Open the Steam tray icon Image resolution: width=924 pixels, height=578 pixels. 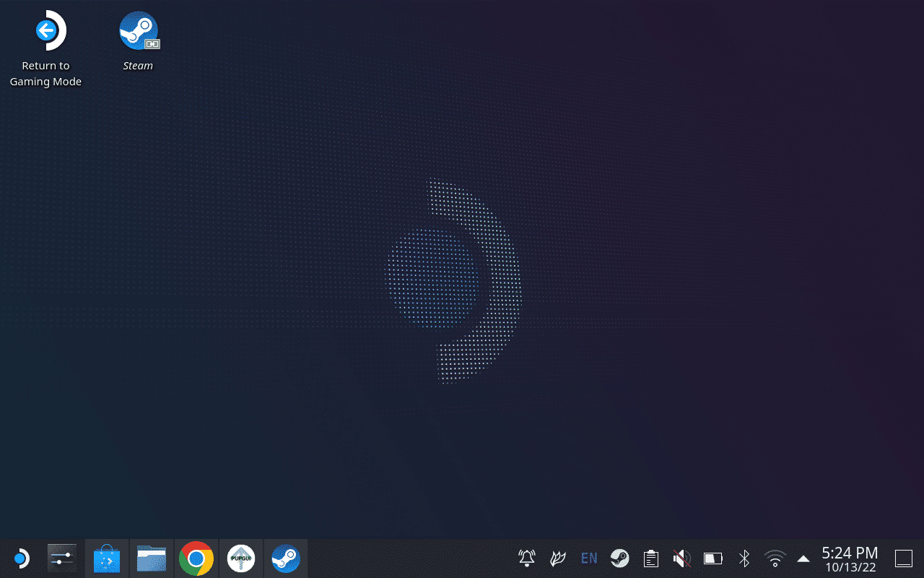(620, 558)
